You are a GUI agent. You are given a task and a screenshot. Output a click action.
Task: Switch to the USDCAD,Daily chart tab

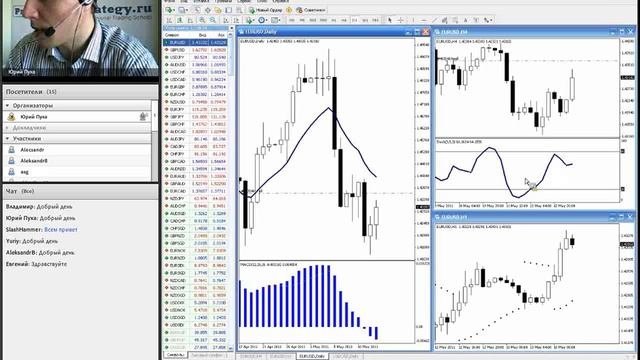point(346,356)
